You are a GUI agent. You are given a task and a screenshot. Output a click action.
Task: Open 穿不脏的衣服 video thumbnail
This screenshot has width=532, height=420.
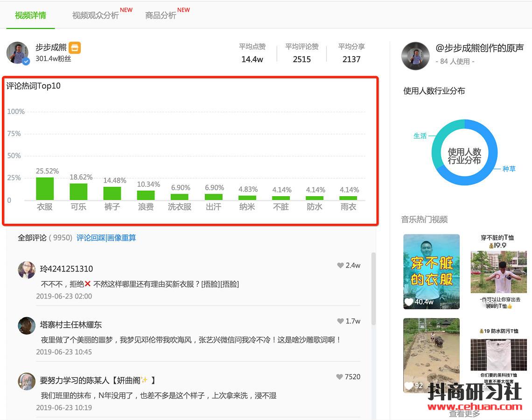point(431,271)
